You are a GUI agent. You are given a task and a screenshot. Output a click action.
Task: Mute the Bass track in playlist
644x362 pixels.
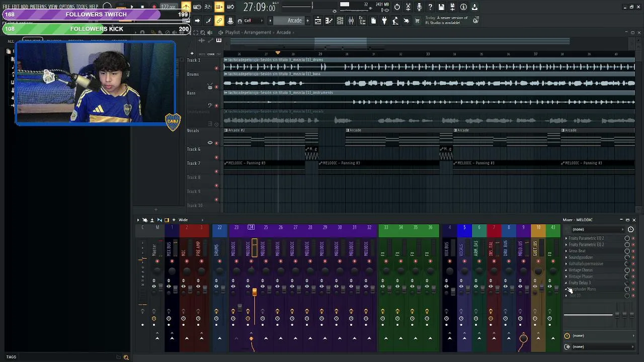[x=216, y=106]
